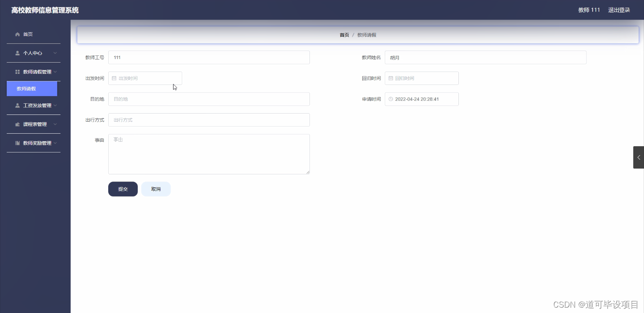Click the 提交 submit button

coord(123,189)
